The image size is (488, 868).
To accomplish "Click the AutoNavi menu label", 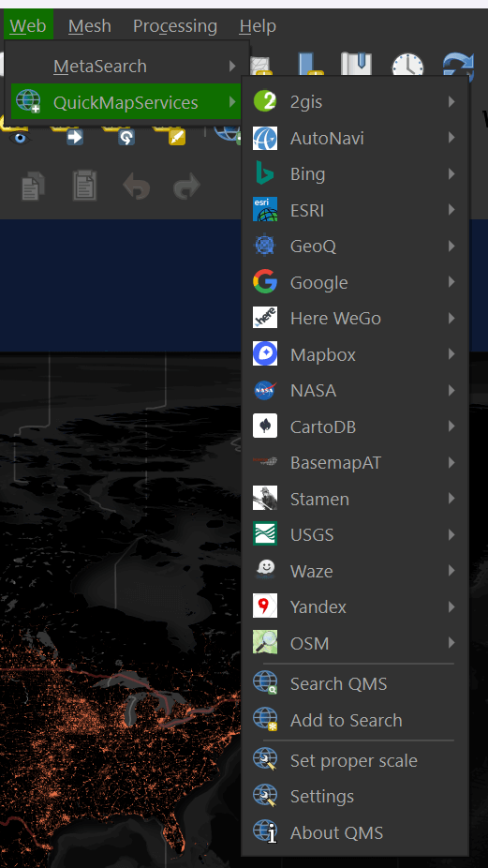I will click(327, 138).
